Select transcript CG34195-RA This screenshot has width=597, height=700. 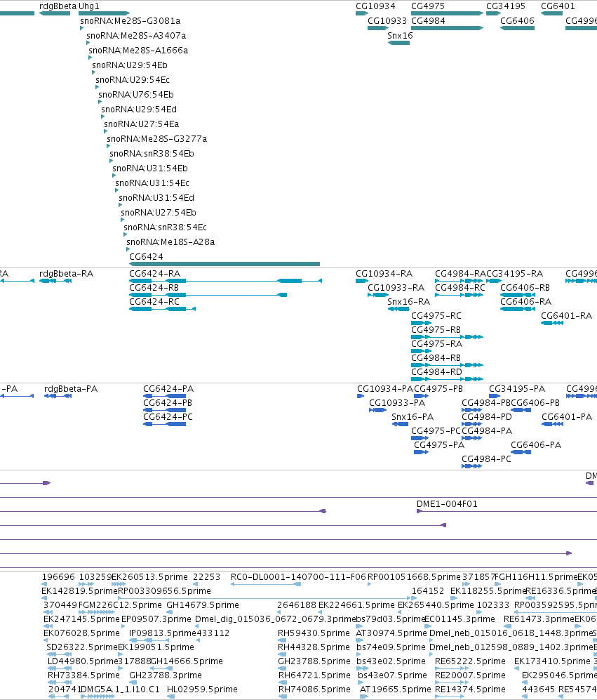(493, 281)
